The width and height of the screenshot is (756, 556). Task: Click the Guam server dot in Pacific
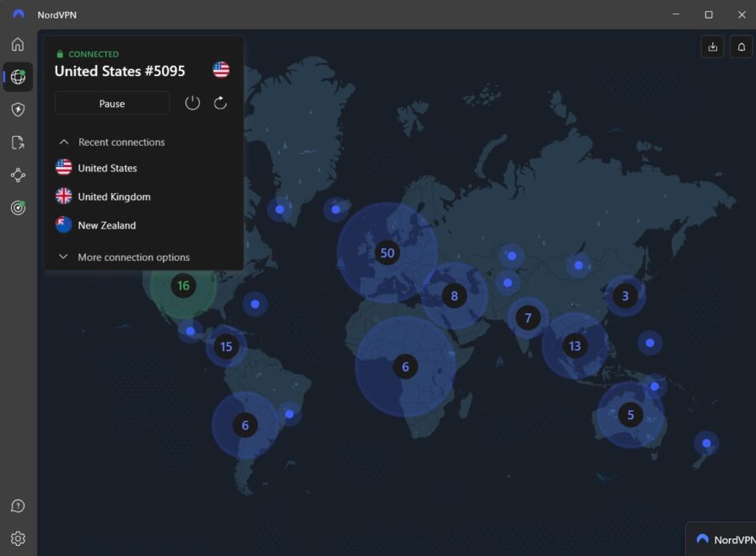(x=650, y=343)
